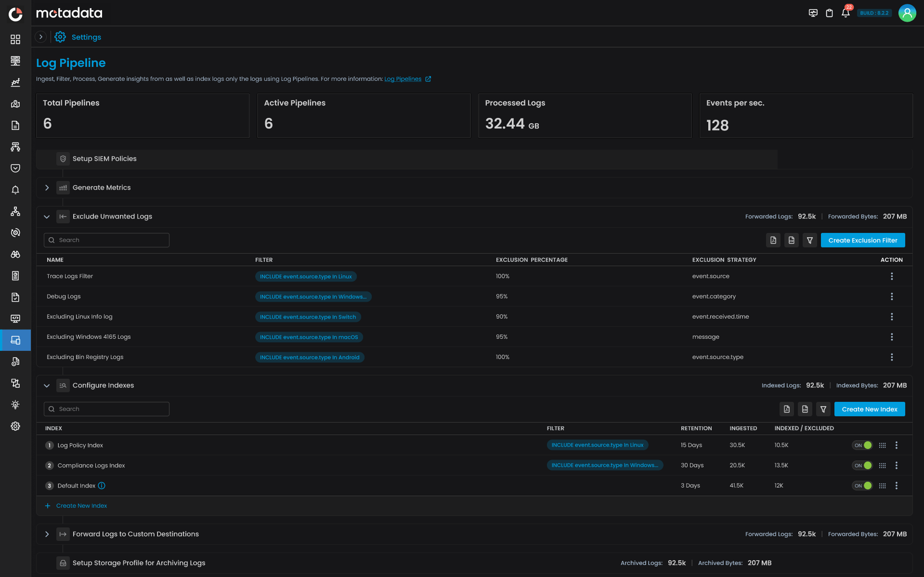The height and width of the screenshot is (577, 924).
Task: Click the Create Exclusion Filter button
Action: tap(862, 240)
